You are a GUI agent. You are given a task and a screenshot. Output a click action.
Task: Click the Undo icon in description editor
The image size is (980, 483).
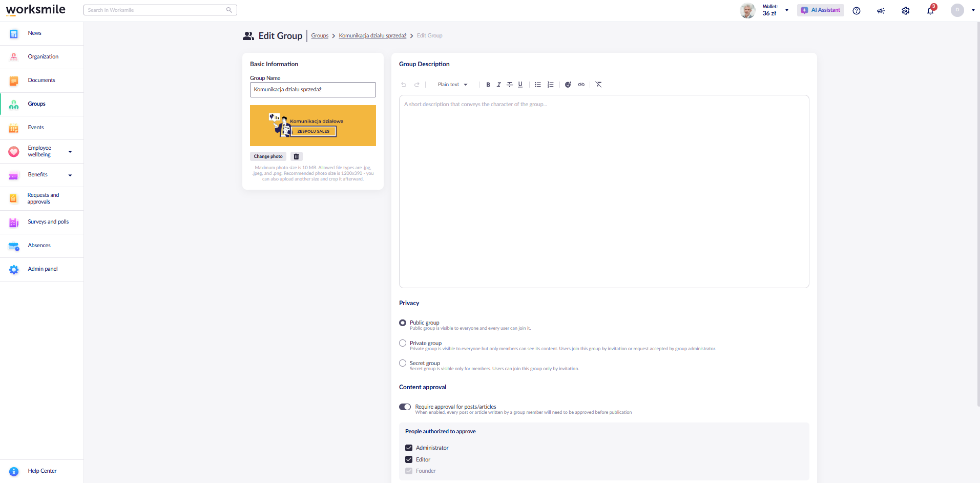pyautogui.click(x=404, y=85)
